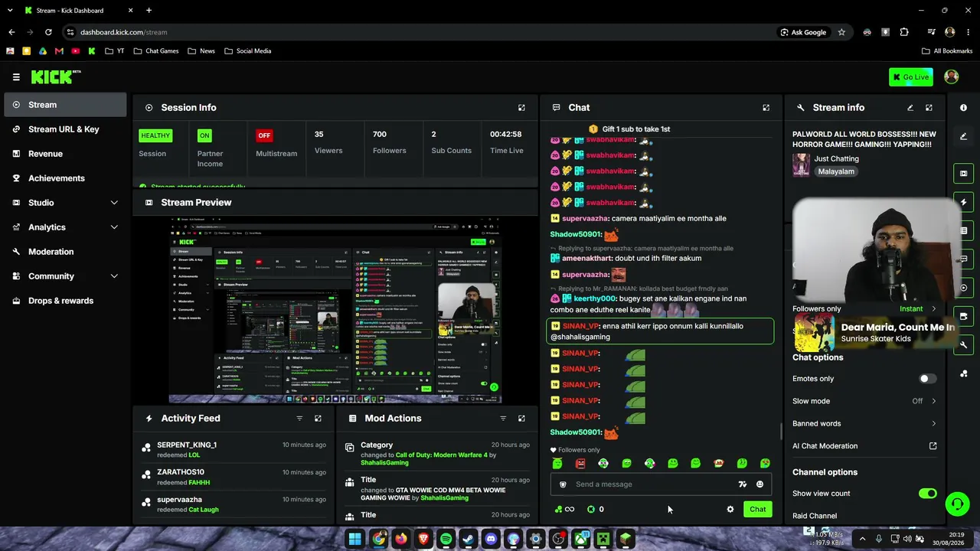Edit stream info with the pencil icon
The image size is (980, 551).
point(910,108)
